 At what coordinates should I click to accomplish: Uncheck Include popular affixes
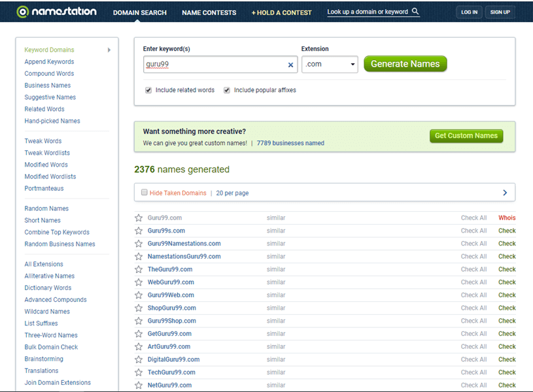pos(227,90)
